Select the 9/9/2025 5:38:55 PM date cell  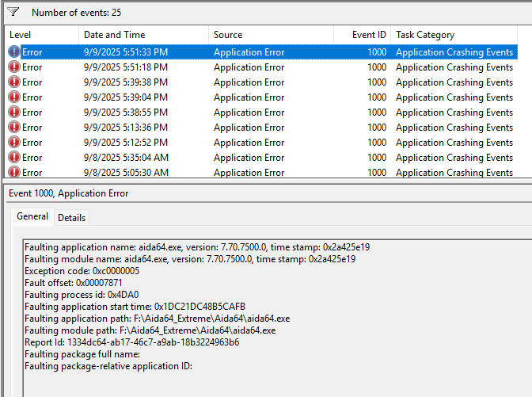126,112
